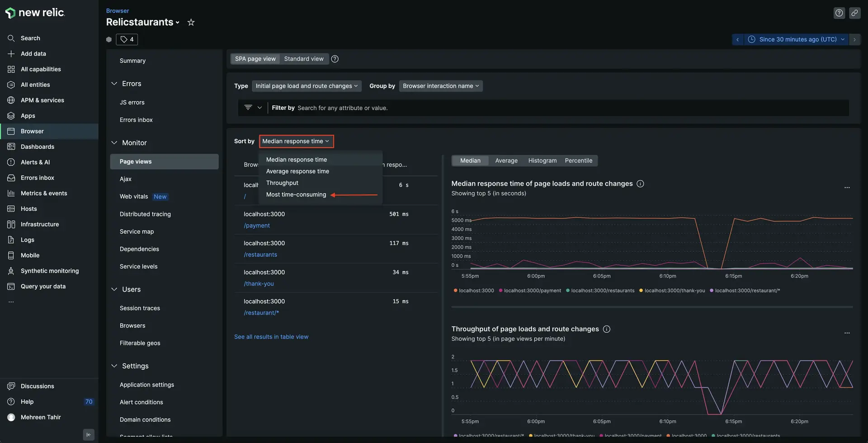This screenshot has width=868, height=443.
Task: Open Hosts icon in sidebar
Action: (11, 209)
